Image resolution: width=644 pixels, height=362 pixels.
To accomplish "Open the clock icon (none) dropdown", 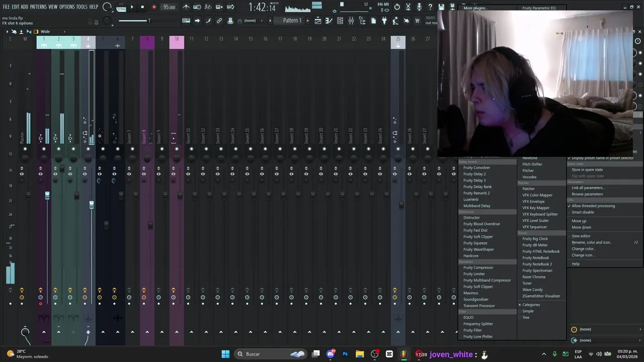I will pos(606,329).
